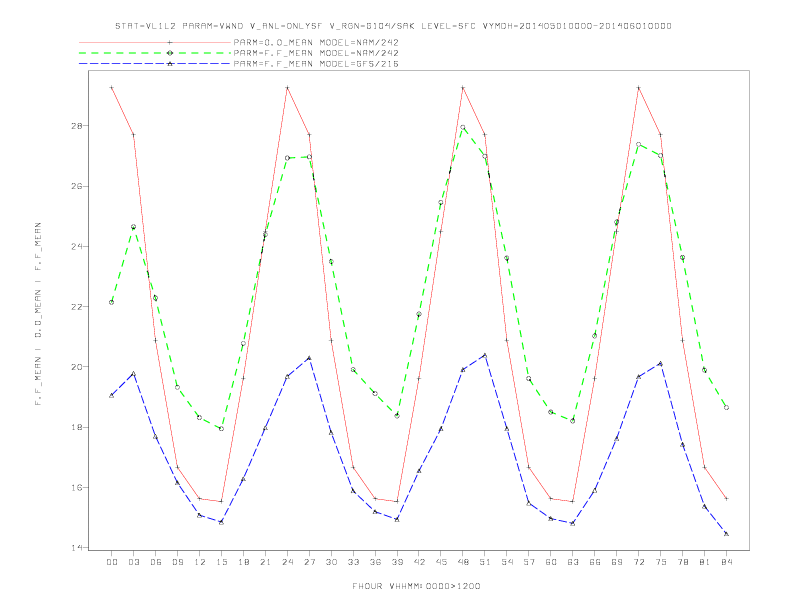Click x-axis tick label 45

pyautogui.click(x=441, y=562)
